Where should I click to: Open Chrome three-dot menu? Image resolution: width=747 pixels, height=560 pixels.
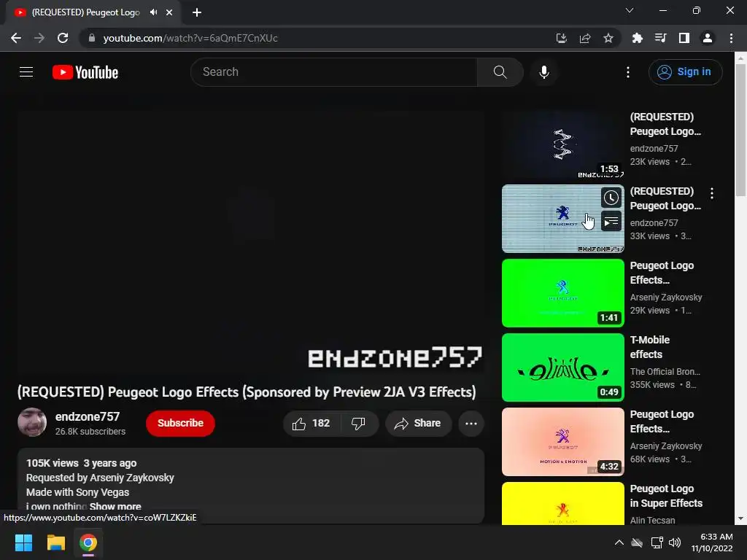click(731, 38)
